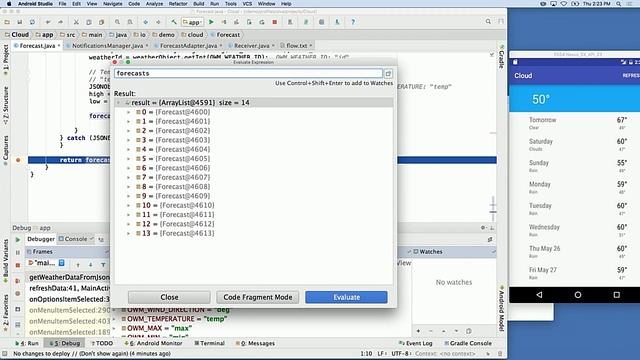
Task: Click Save All icon in toolbar
Action: 20,22
